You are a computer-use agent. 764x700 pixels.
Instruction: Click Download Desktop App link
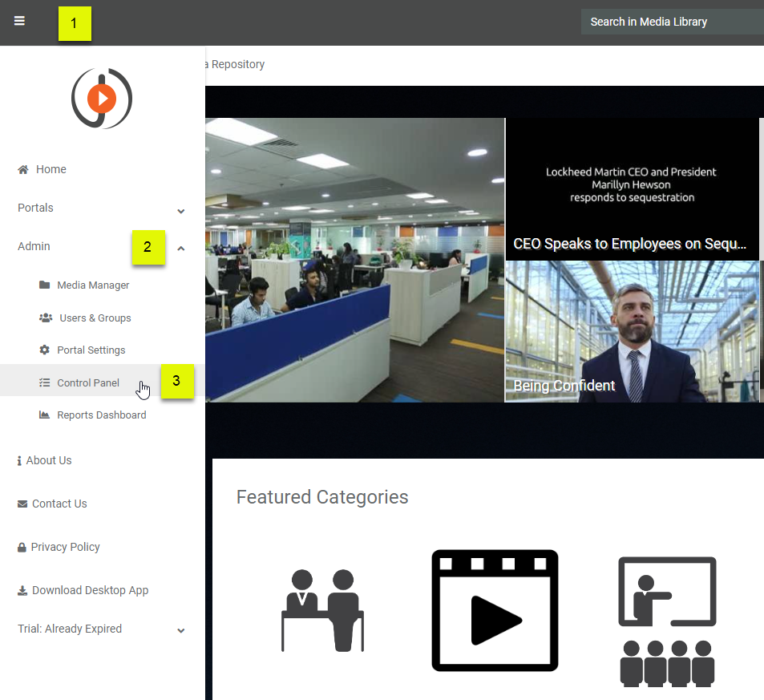coord(90,590)
